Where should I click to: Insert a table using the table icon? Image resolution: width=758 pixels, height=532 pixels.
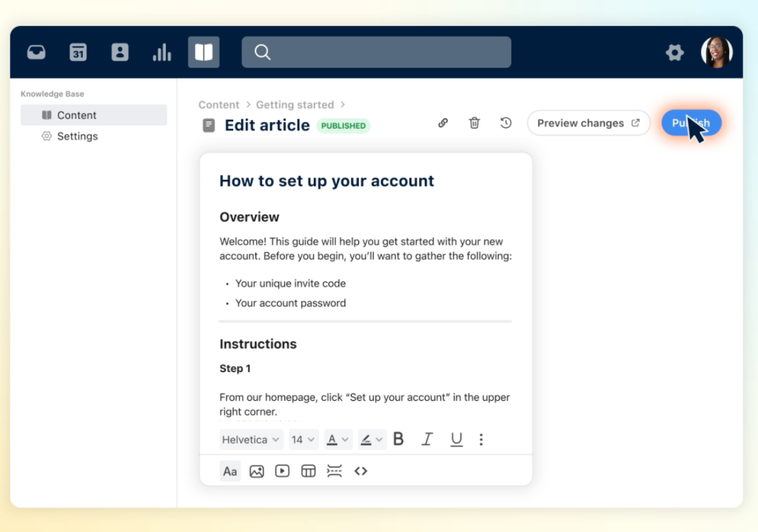pyautogui.click(x=308, y=471)
